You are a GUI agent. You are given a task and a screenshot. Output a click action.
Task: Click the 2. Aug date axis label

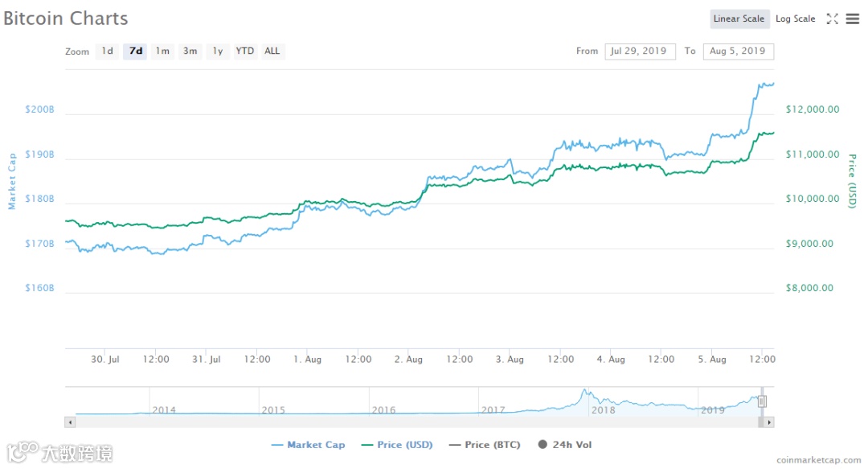click(408, 360)
